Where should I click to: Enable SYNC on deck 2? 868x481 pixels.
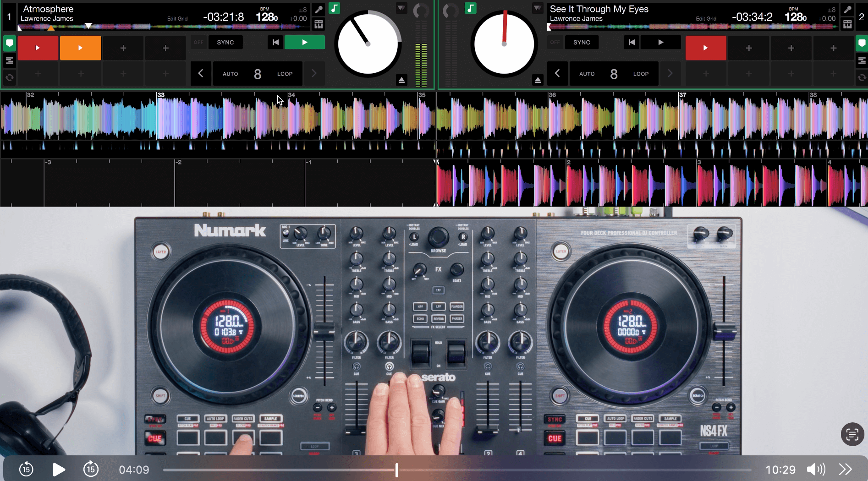click(582, 42)
